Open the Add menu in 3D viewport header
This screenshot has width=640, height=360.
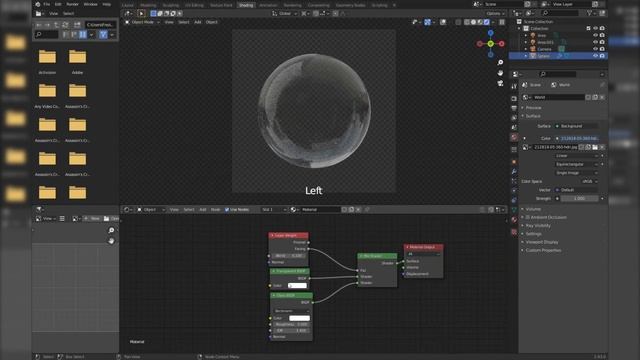point(198,22)
